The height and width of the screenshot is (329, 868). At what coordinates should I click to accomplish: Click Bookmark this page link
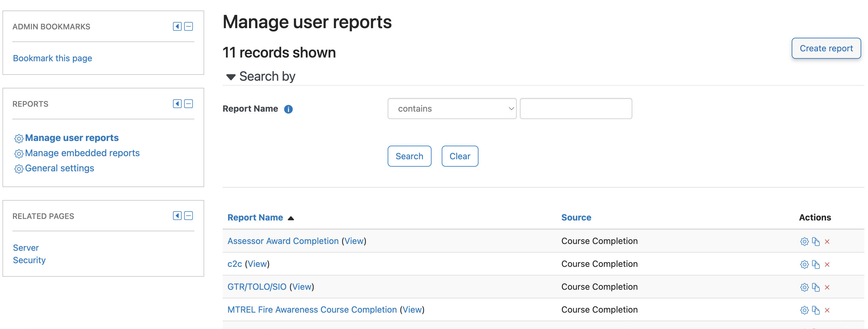pyautogui.click(x=53, y=58)
